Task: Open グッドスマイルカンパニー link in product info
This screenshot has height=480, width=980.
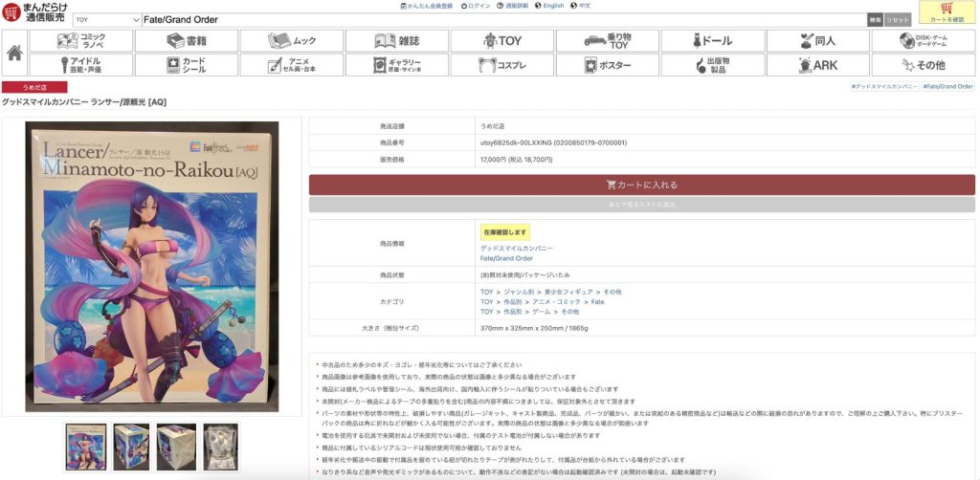Action: pyautogui.click(x=517, y=248)
